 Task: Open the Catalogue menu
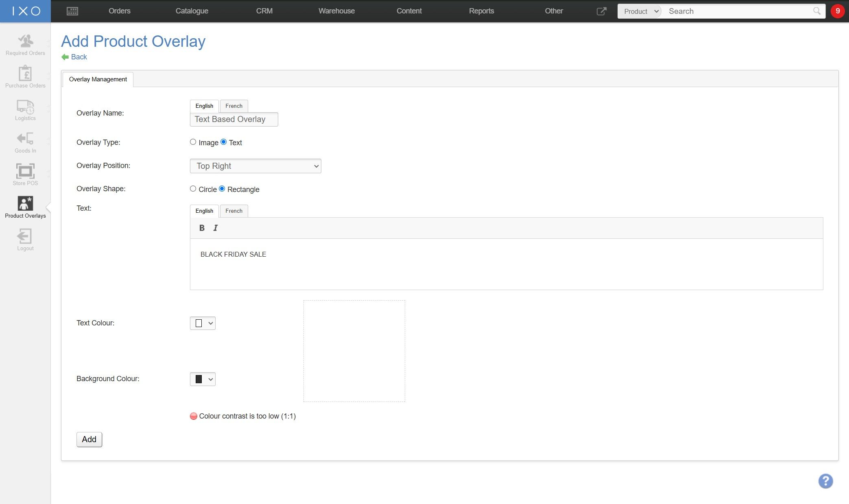click(192, 11)
